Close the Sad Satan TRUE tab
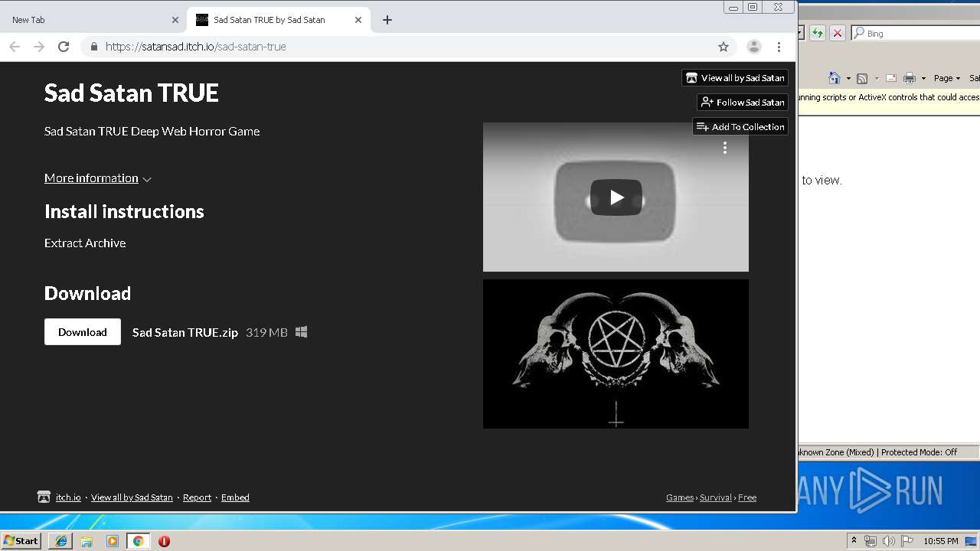The height and width of the screenshot is (551, 980). (358, 20)
